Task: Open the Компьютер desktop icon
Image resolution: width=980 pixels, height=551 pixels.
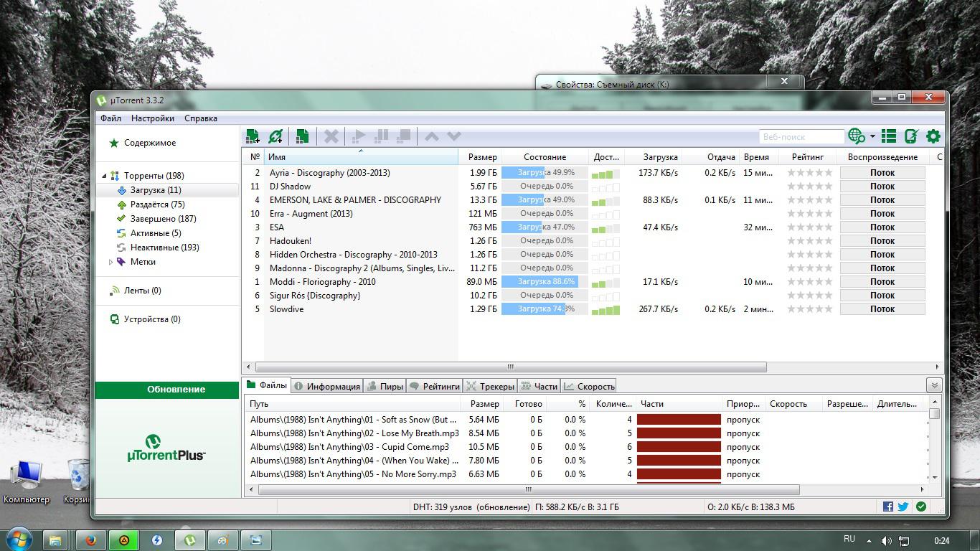Action: pos(27,481)
